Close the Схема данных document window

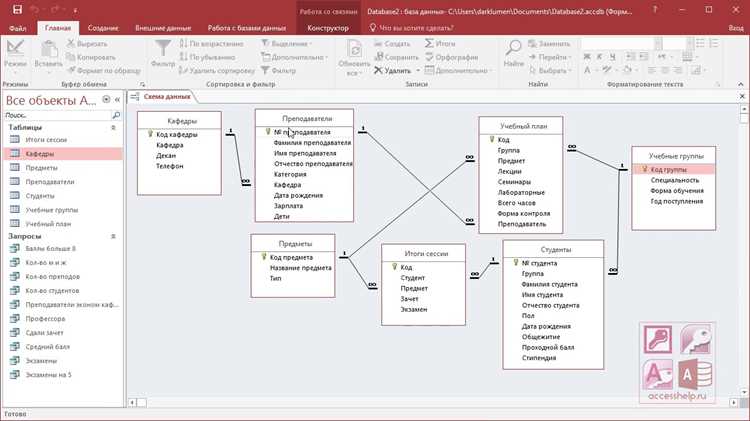tap(742, 97)
